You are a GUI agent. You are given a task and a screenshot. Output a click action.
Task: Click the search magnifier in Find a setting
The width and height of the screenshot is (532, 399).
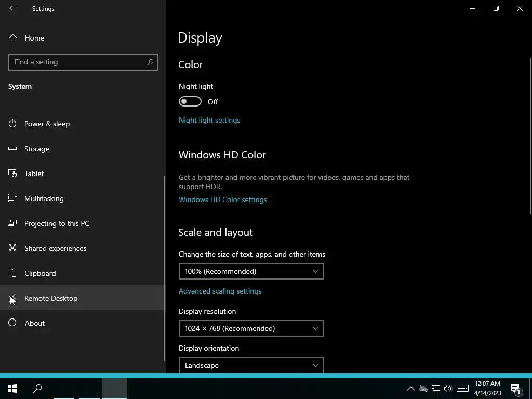coord(150,62)
